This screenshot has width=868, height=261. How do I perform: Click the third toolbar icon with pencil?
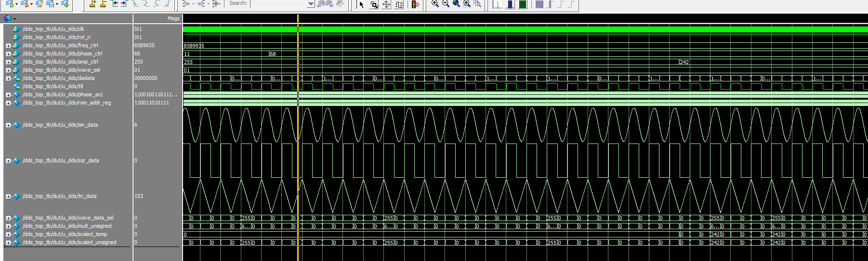coord(39,4)
